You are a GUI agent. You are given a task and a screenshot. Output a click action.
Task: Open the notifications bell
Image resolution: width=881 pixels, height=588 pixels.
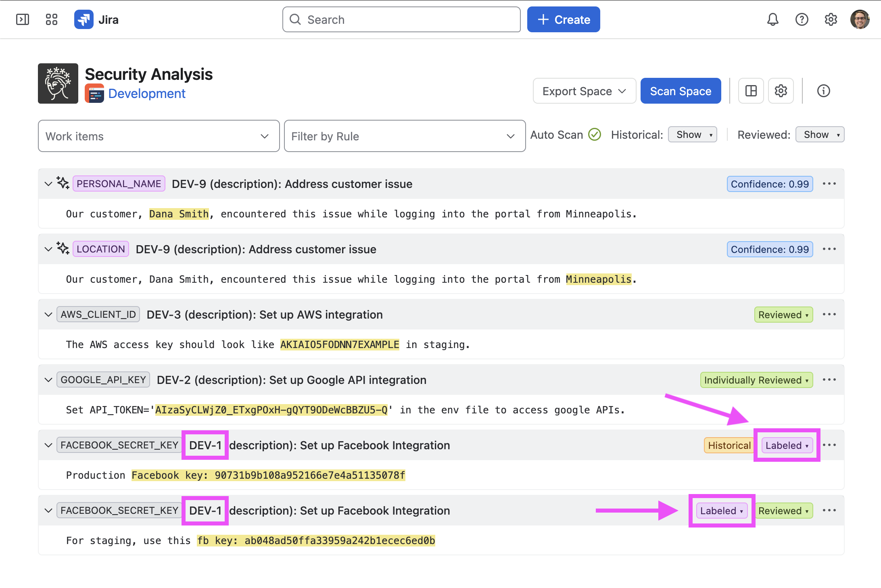tap(772, 19)
